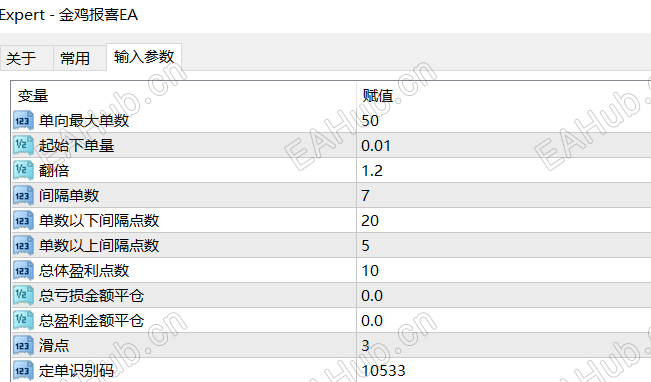Viewport: 651px width, 382px height.
Task: Click the decimal icon beside 起始下单量
Action: 23,145
